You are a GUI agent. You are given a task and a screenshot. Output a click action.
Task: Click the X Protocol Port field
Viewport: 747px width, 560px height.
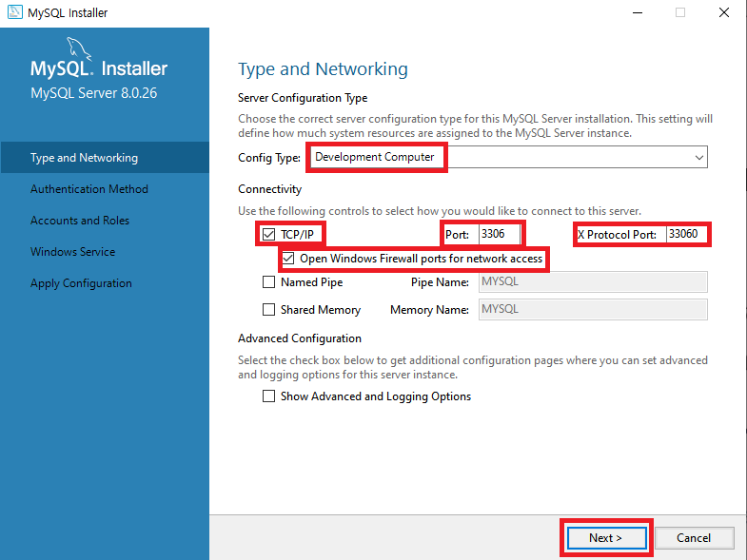[x=686, y=234]
